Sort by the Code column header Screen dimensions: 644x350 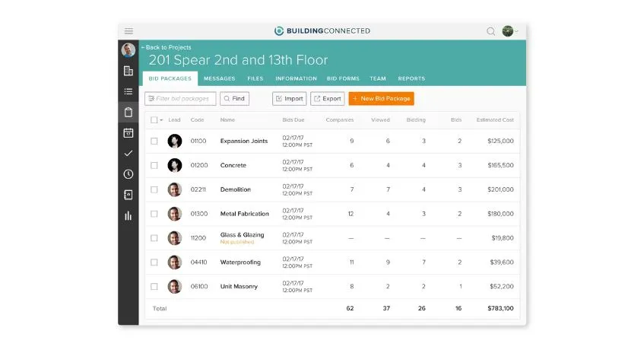click(x=197, y=120)
